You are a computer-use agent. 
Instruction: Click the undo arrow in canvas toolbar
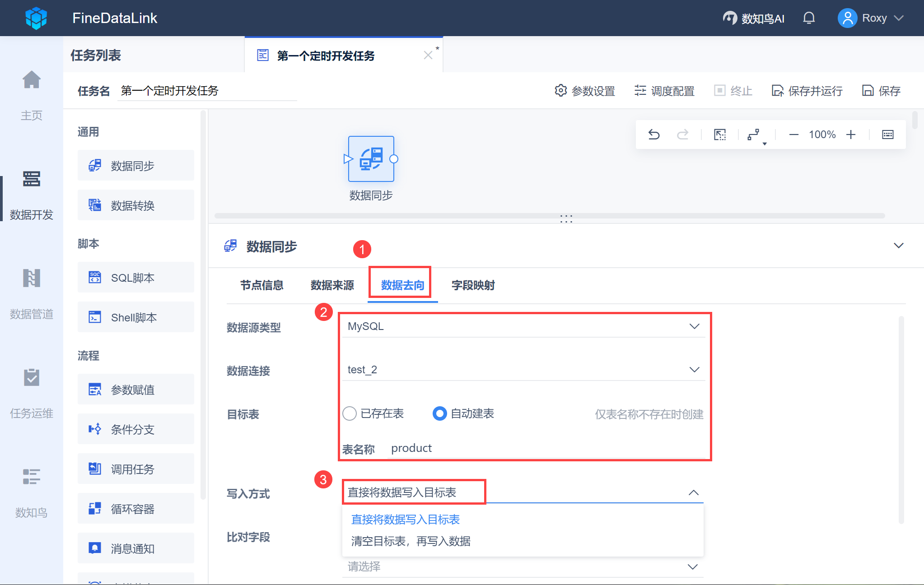(x=654, y=135)
